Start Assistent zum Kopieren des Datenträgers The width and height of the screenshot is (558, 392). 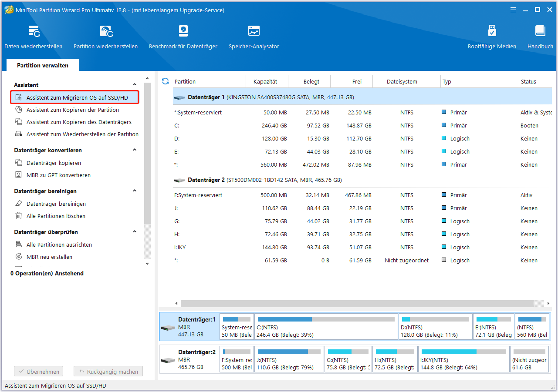pos(79,122)
